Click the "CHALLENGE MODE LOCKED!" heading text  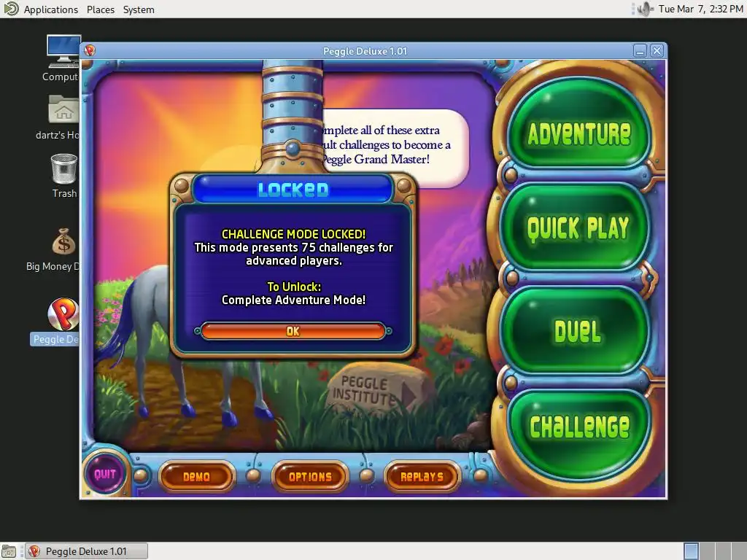[293, 234]
